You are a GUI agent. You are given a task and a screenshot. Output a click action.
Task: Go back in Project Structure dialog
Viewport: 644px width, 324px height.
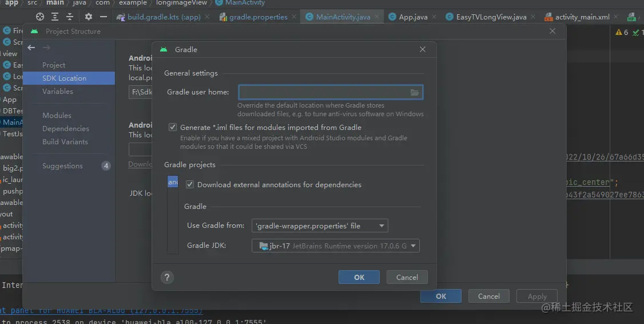31,48
